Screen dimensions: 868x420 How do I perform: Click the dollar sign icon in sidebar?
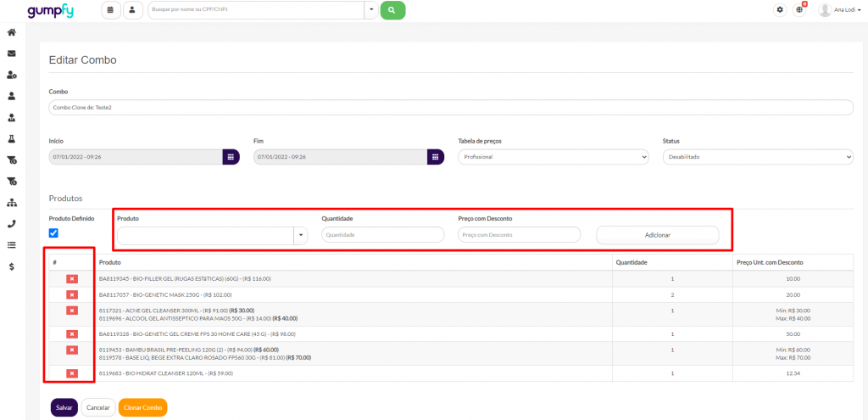[x=12, y=266]
